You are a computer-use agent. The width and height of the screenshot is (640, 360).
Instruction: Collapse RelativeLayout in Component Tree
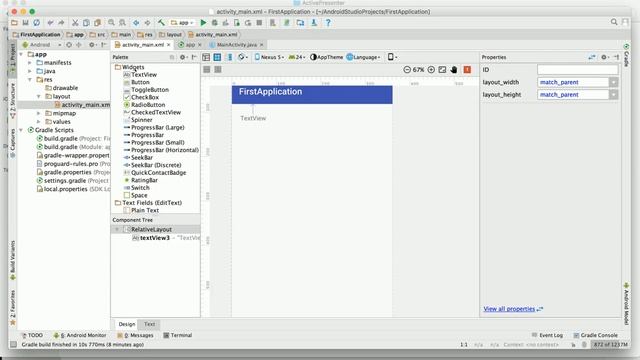117,229
